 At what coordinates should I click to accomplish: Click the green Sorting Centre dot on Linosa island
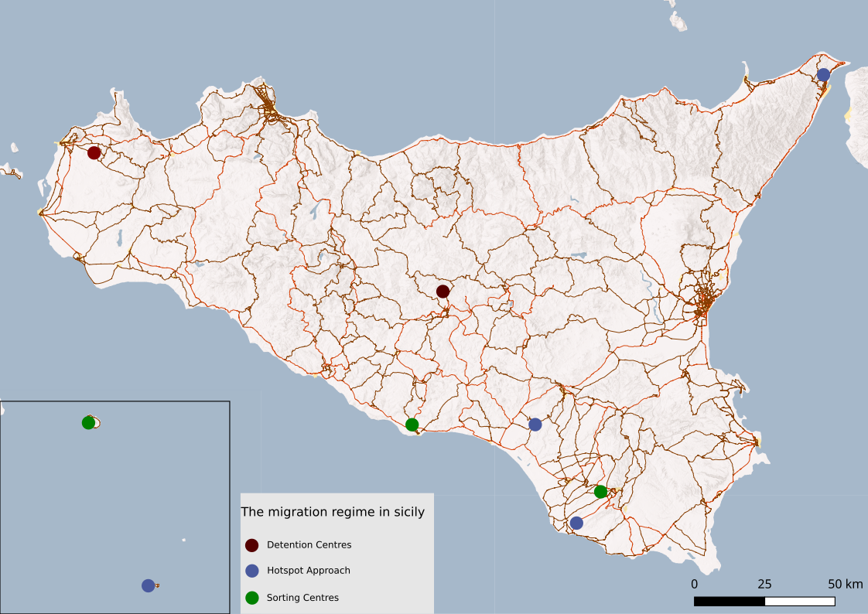point(87,421)
